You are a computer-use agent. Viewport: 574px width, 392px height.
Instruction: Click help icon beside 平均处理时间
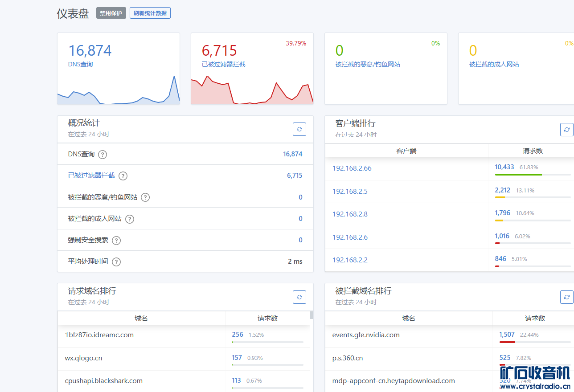[x=116, y=262]
